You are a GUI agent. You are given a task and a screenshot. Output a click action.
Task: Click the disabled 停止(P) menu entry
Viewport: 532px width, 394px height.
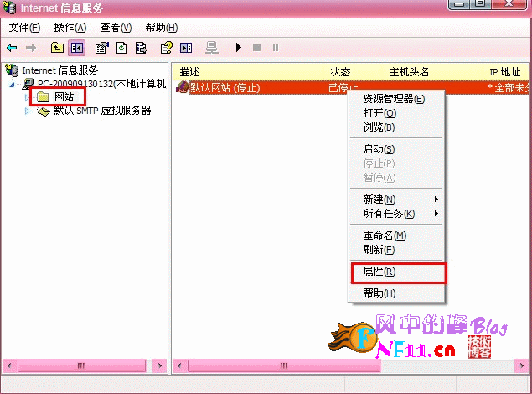(x=396, y=163)
